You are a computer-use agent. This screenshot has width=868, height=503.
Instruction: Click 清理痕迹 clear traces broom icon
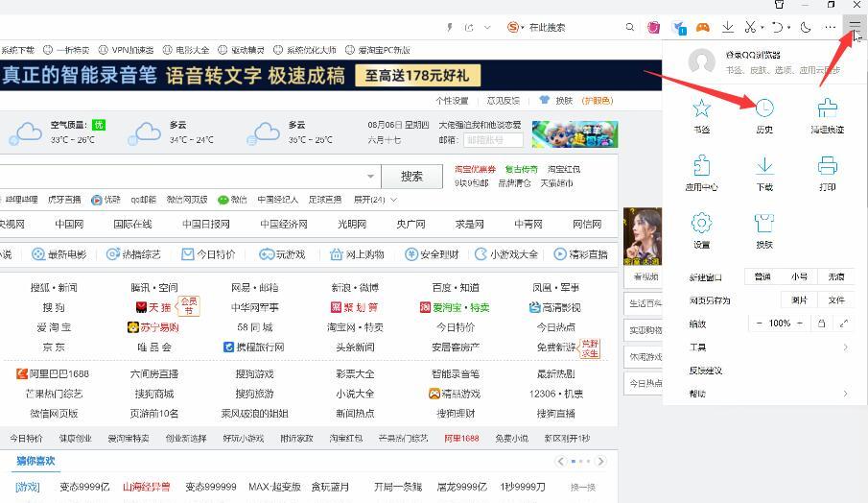point(827,114)
